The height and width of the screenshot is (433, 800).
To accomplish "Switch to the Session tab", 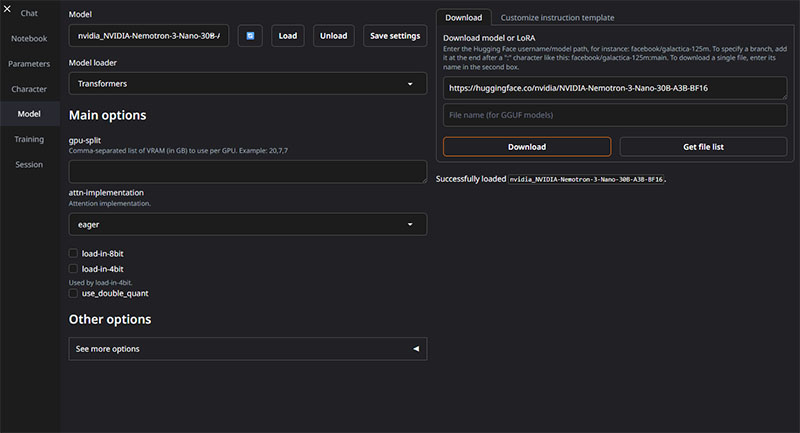I will tap(29, 165).
